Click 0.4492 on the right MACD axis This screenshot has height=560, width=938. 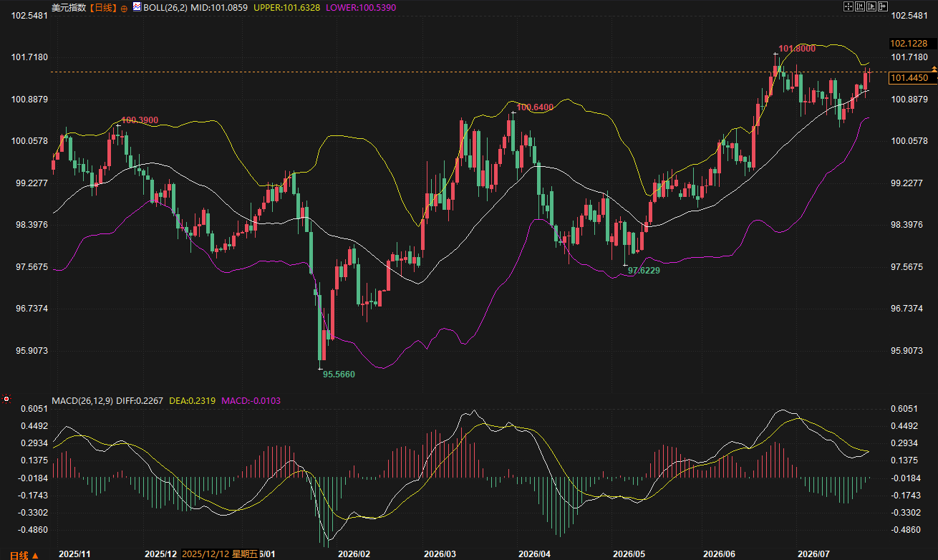pos(904,426)
